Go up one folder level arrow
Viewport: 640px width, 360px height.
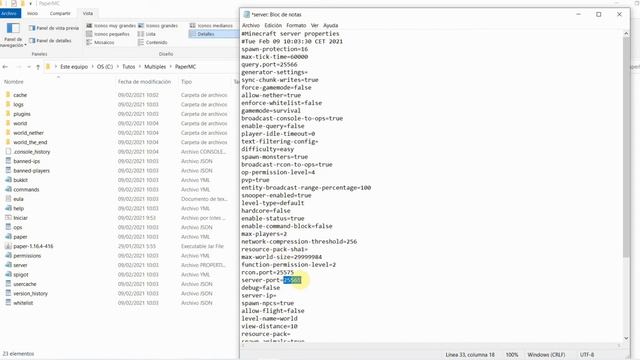coord(38,67)
